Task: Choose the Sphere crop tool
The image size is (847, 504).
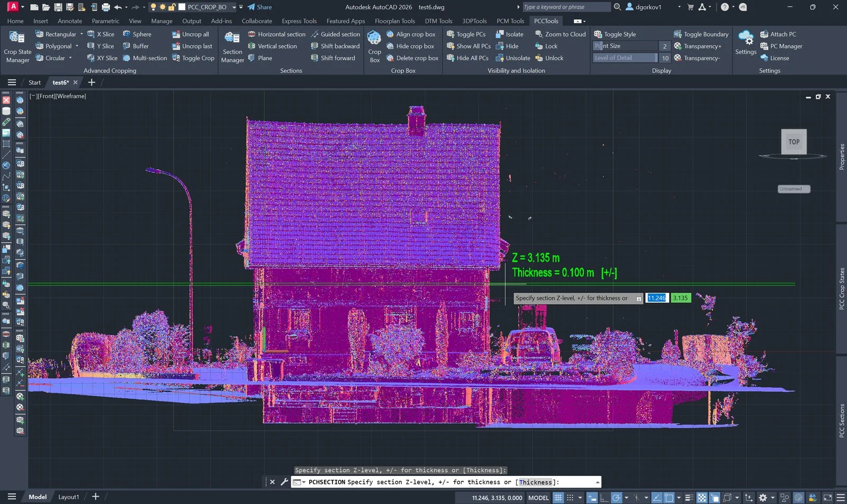Action: (x=137, y=34)
